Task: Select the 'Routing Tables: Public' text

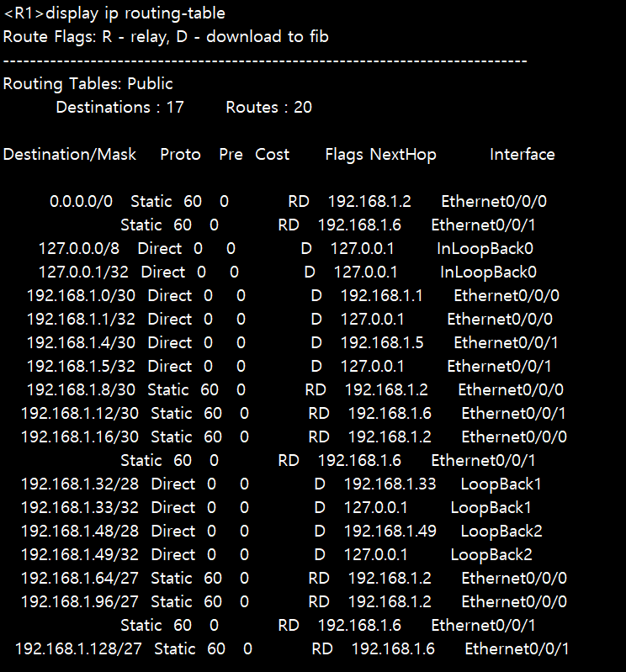Action: coord(88,83)
